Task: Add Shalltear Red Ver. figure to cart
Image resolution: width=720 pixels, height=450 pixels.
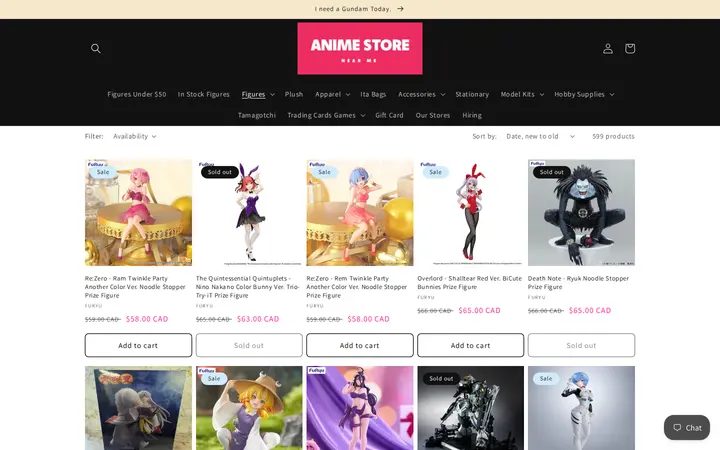Action: (x=470, y=345)
